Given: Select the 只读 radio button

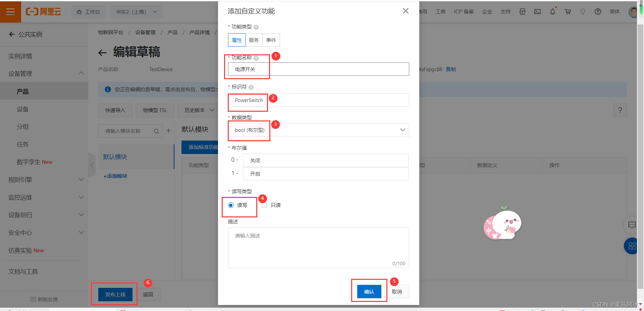Looking at the screenshot, I should [265, 205].
